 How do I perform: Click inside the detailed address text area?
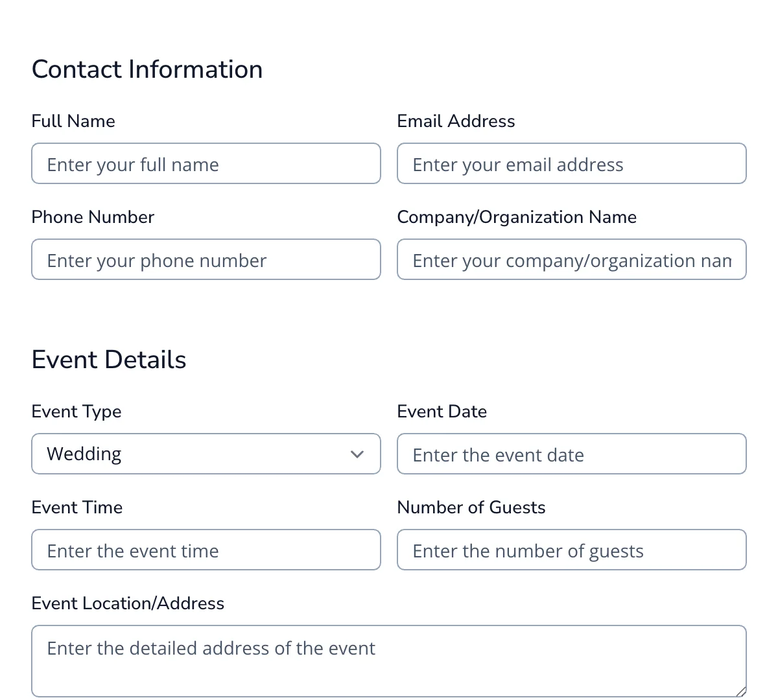tap(389, 660)
